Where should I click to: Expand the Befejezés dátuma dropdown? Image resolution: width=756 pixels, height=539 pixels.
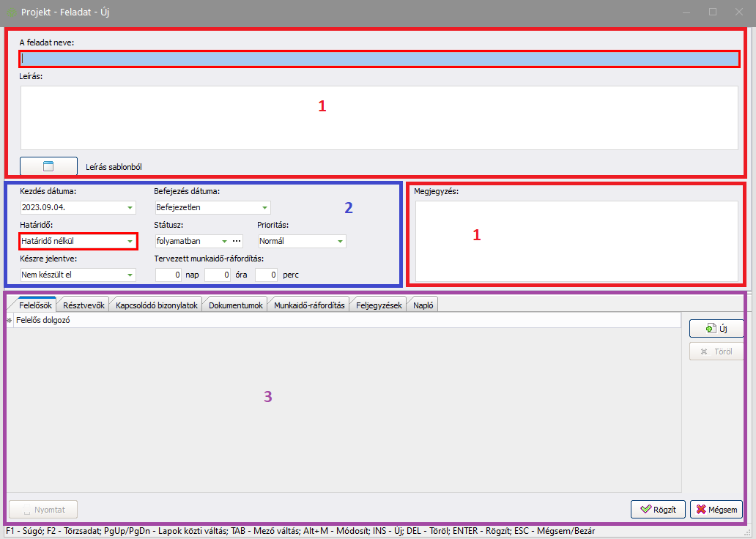coord(264,207)
